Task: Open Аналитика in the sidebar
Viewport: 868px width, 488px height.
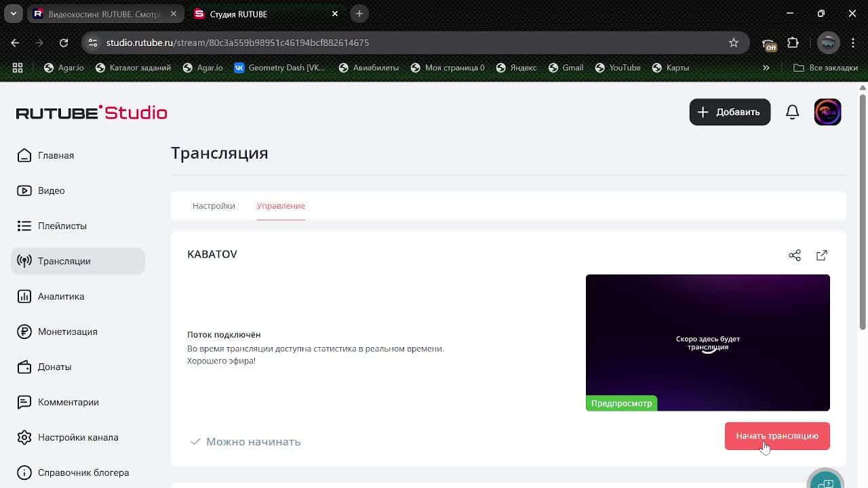Action: point(78,296)
